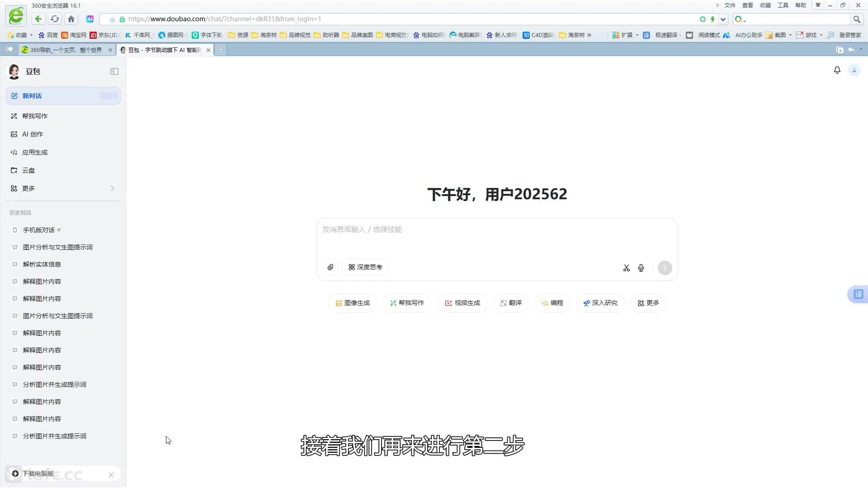Open the 淘宝网 bookmark
868x488 pixels.
[74, 35]
